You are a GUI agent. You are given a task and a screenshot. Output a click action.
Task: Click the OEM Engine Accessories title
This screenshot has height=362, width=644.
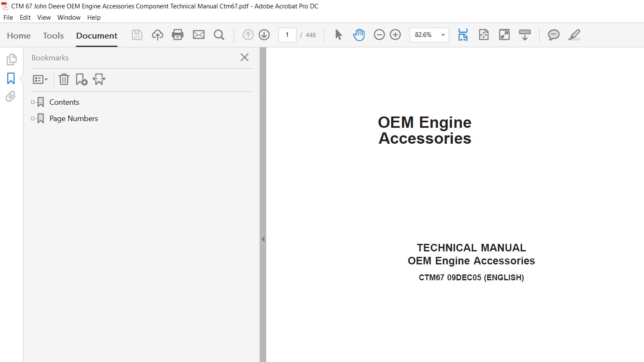[425, 130]
